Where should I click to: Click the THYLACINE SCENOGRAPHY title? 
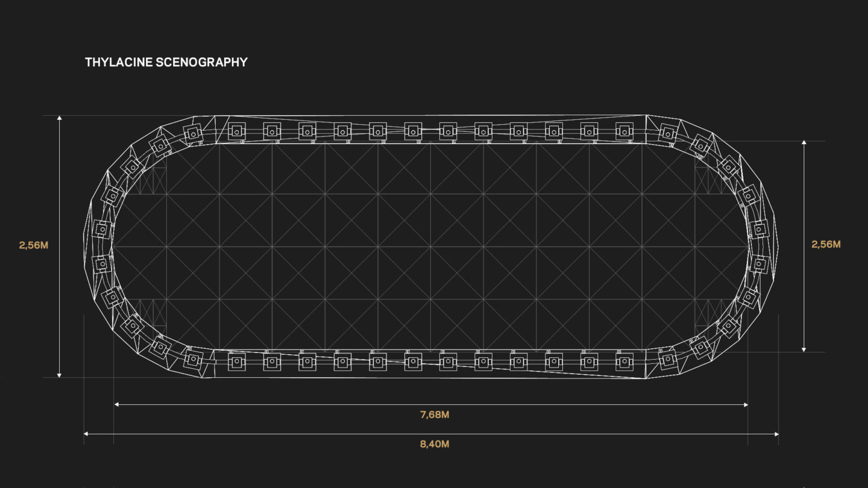point(166,62)
